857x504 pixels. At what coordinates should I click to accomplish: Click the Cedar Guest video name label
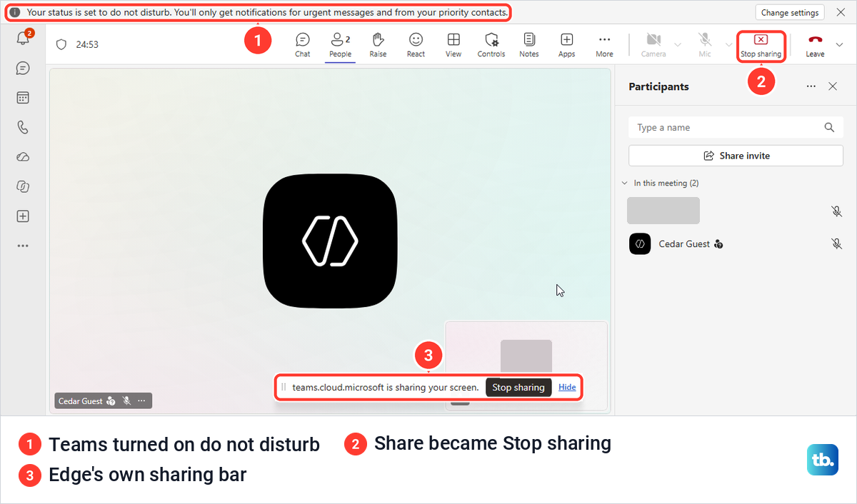click(81, 401)
